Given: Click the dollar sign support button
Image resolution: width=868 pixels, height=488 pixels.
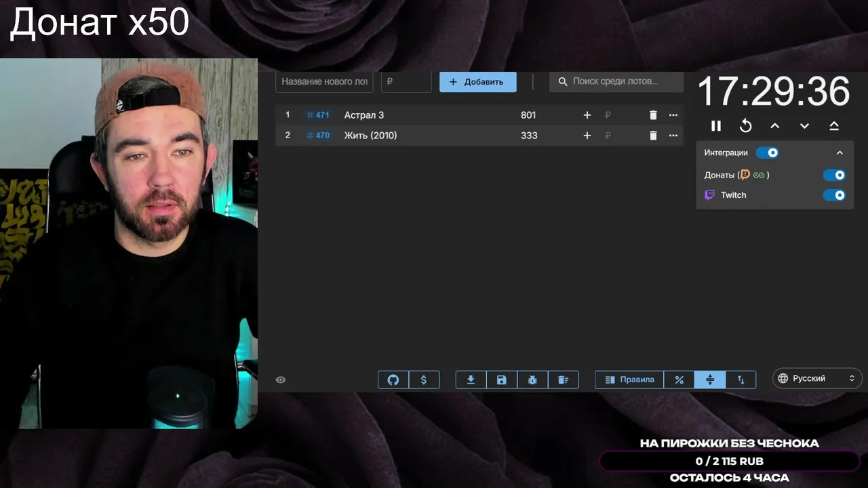Looking at the screenshot, I should point(424,380).
